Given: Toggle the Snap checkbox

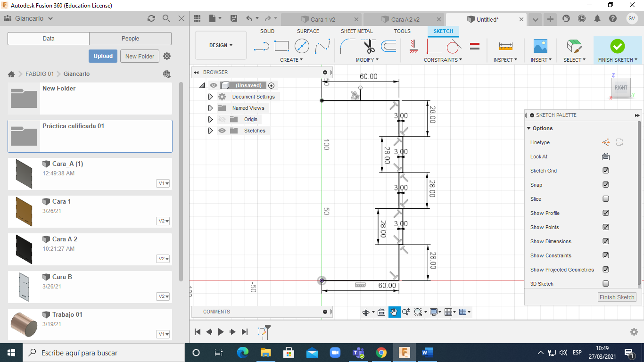Looking at the screenshot, I should [606, 185].
